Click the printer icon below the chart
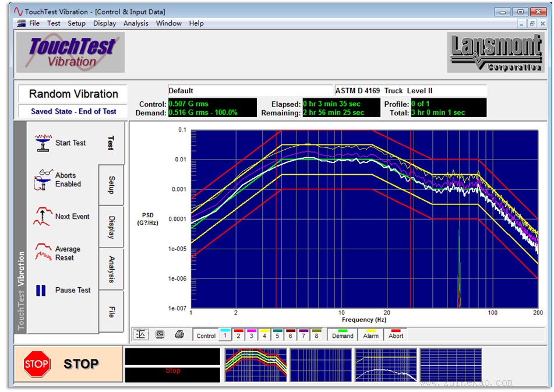This screenshot has width=554, height=392. (179, 334)
